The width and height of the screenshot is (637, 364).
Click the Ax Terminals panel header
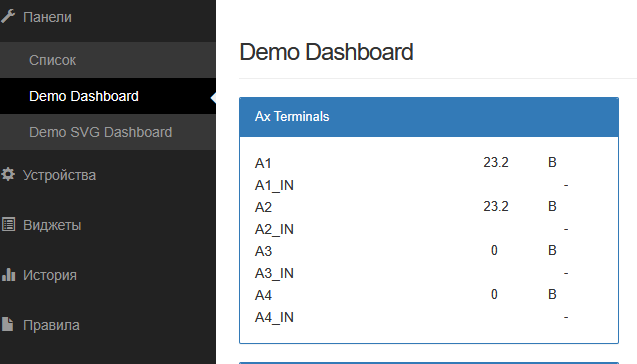[x=429, y=117]
